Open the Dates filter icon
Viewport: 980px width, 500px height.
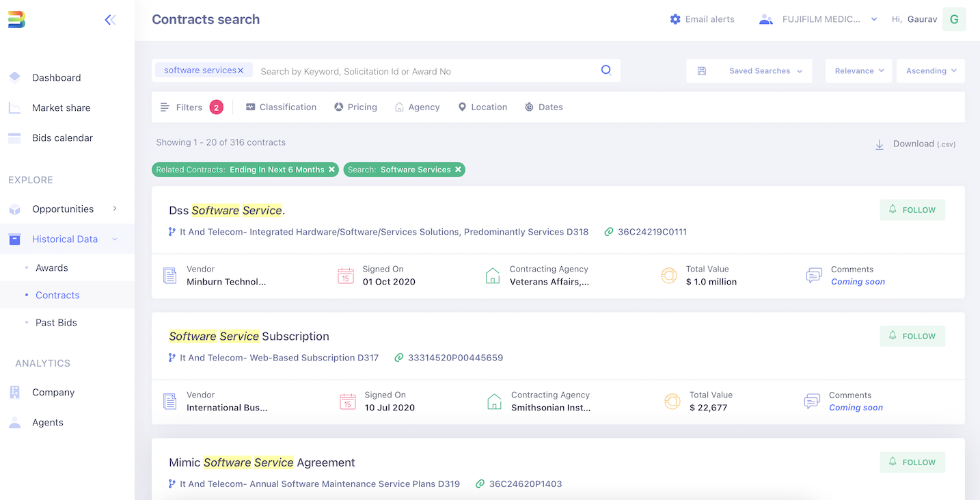click(x=528, y=107)
